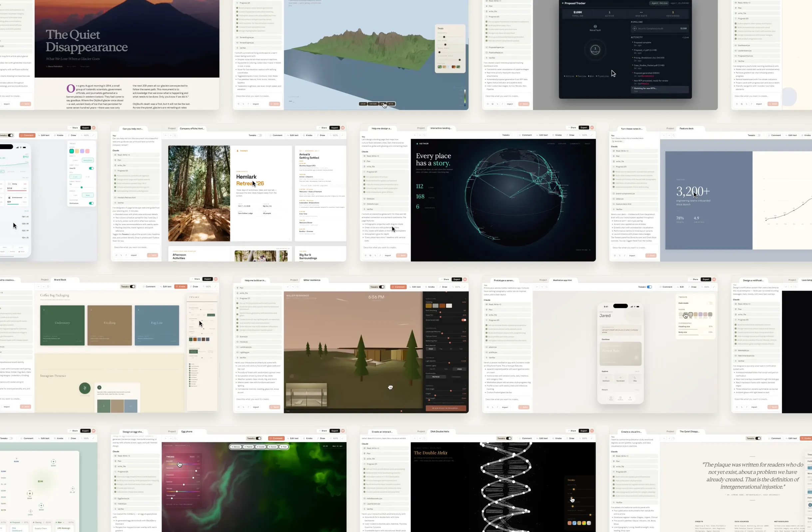Switch to Project tab in Company offsite window

tap(172, 128)
